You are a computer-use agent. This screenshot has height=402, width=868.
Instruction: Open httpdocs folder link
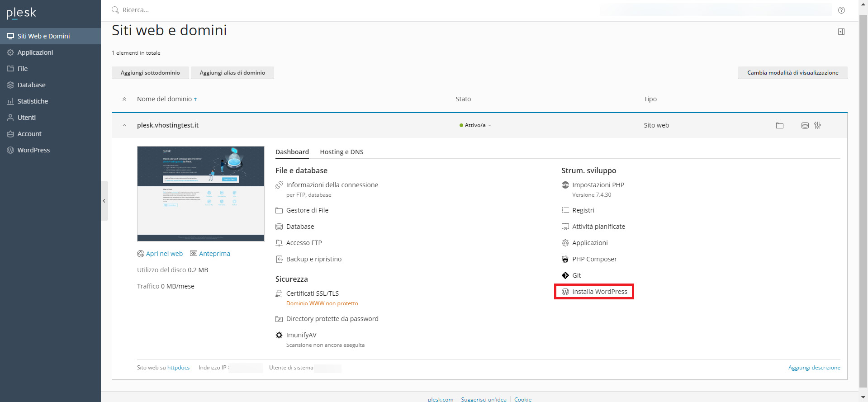click(178, 368)
